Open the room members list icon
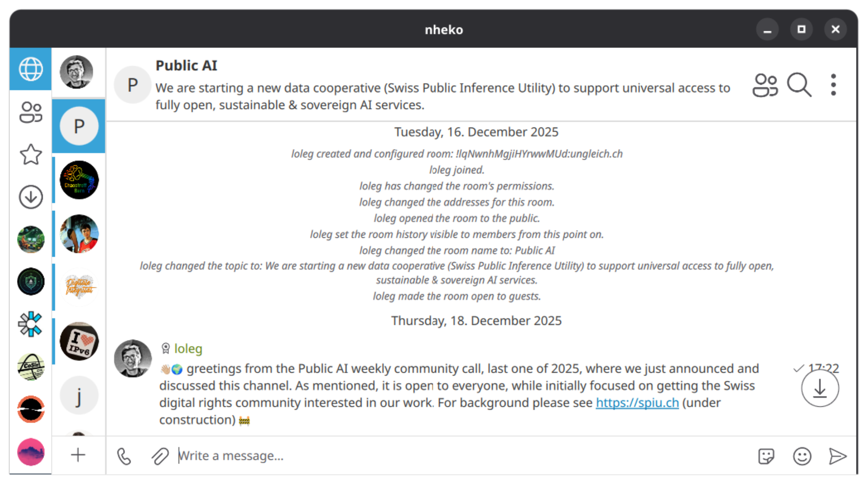This screenshot has height=484, width=868. point(765,85)
